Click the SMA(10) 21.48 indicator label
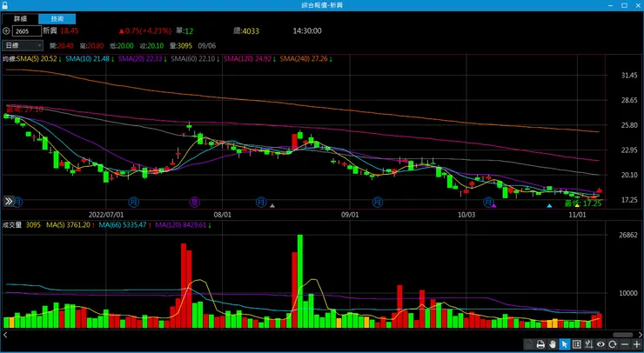The image size is (644, 353). point(90,59)
